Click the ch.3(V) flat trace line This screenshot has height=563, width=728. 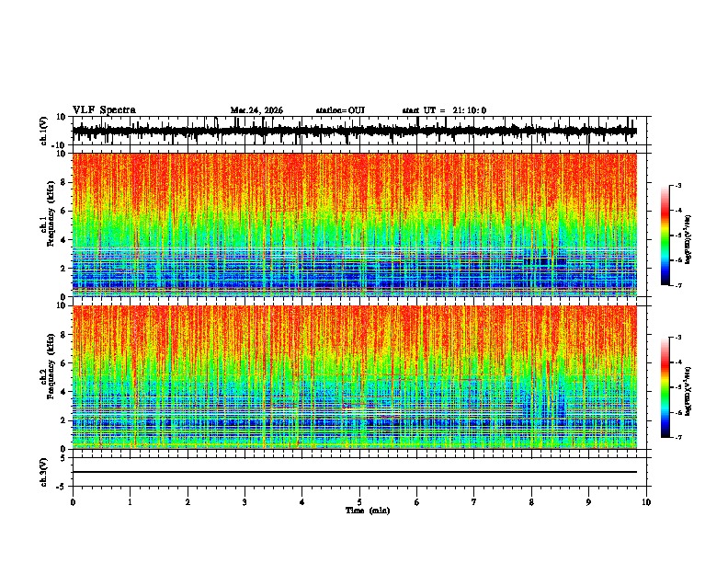pyautogui.click(x=354, y=472)
